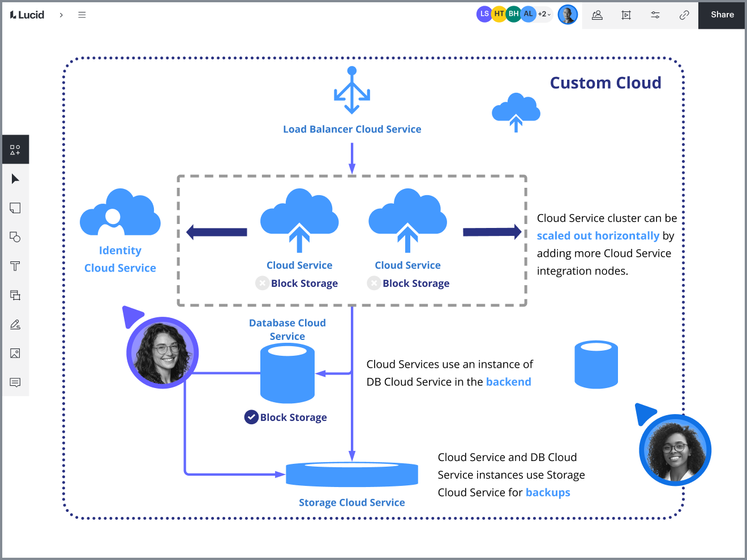
Task: Select the standalone blue cylinder on right
Action: pos(596,364)
